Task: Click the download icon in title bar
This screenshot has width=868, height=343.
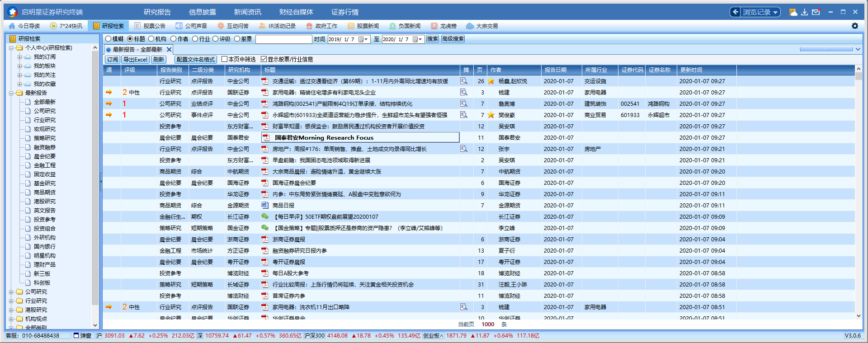Action: click(x=805, y=12)
